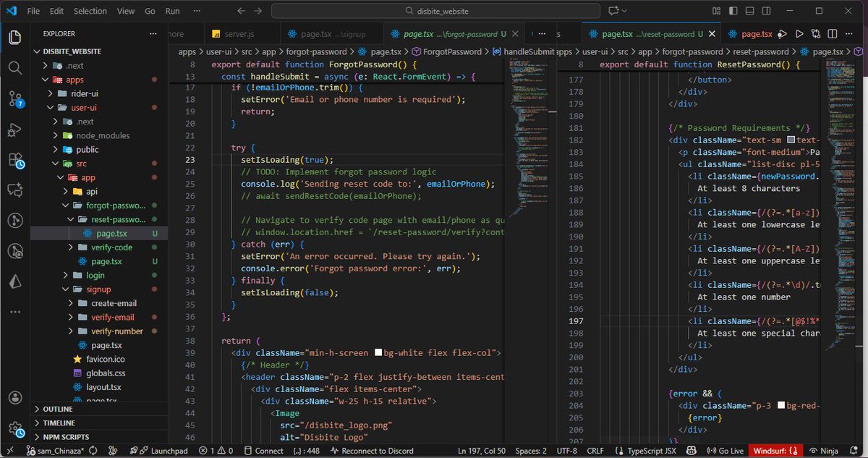Viewport: 868px width, 458px height.
Task: Select favicon.ico in Explorer
Action: point(99,359)
